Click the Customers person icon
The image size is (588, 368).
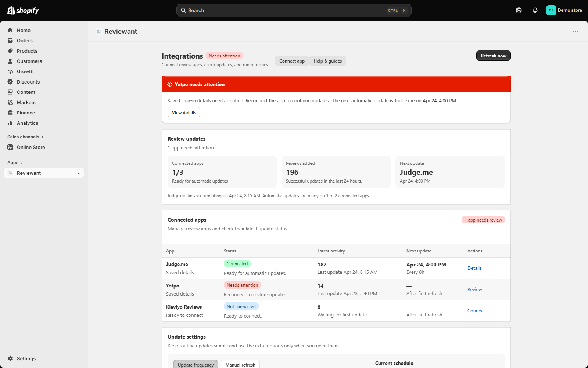click(x=10, y=61)
